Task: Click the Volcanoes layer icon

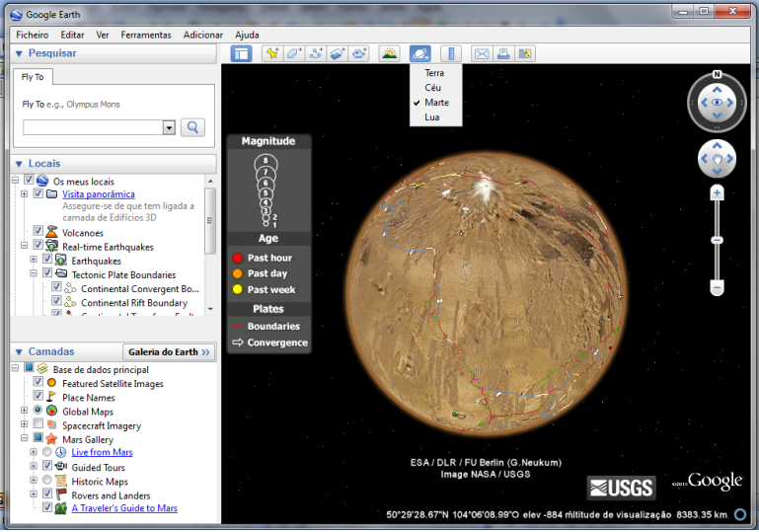Action: 51,232
